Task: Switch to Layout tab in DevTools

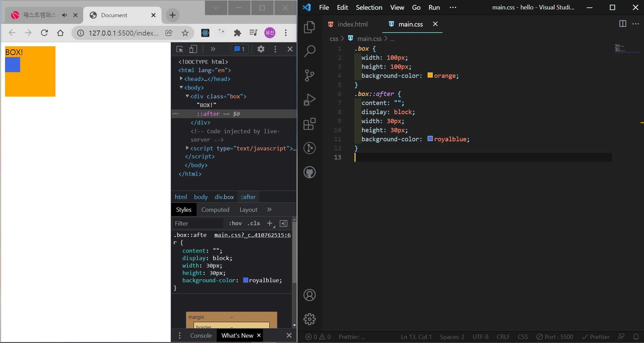Action: (249, 210)
